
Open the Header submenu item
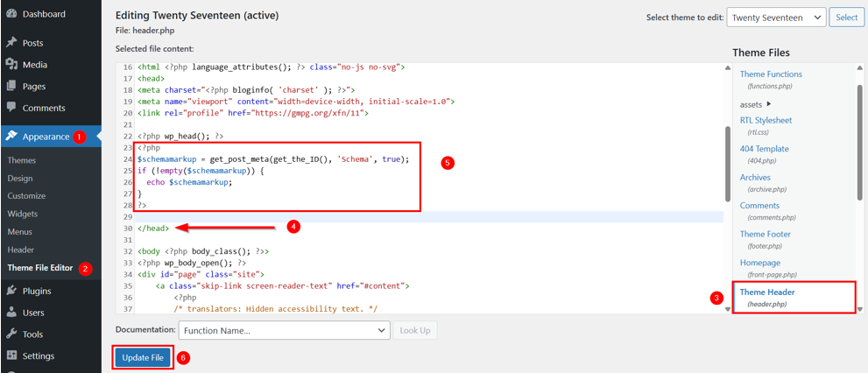pos(20,250)
